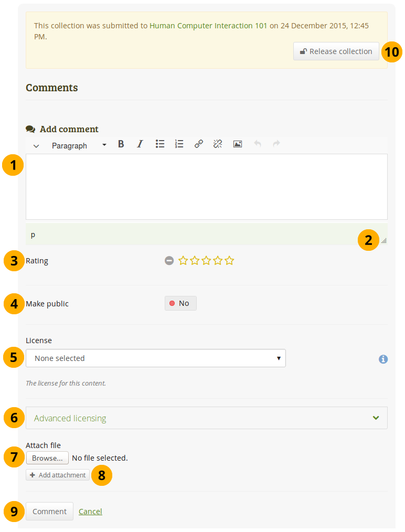The width and height of the screenshot is (405, 532).
Task: Open the Human Computer Interaction 101 link
Action: pyautogui.click(x=208, y=25)
